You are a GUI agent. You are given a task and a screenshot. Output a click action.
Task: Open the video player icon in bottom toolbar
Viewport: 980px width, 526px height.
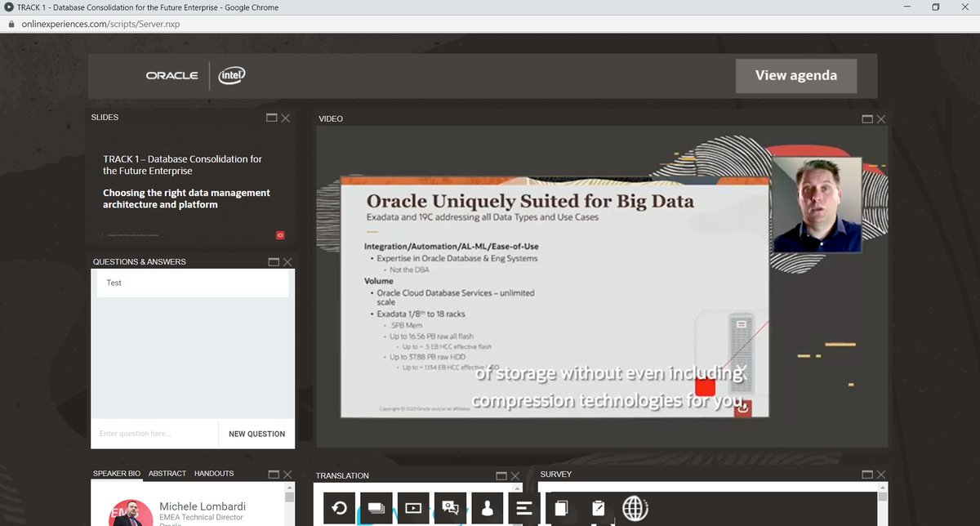pyautogui.click(x=413, y=508)
